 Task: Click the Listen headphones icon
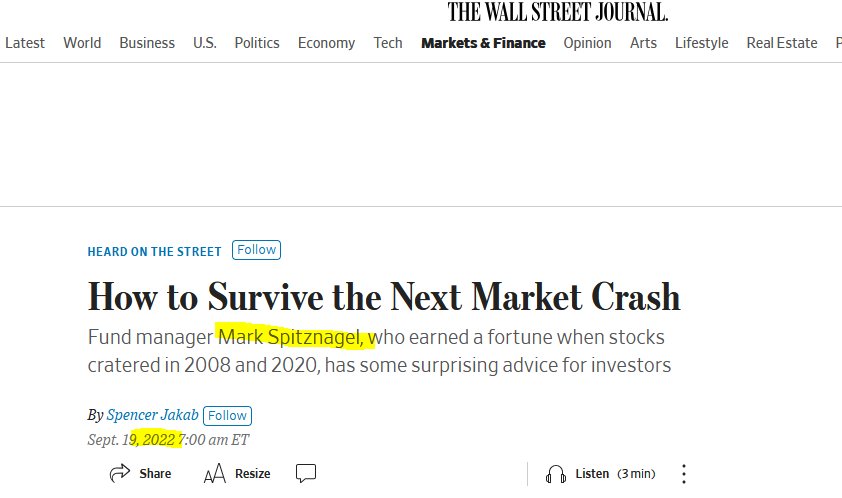pos(556,474)
